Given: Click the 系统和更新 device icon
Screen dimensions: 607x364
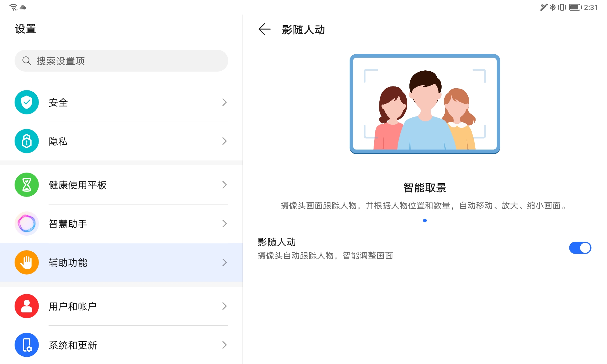Looking at the screenshot, I should (27, 345).
